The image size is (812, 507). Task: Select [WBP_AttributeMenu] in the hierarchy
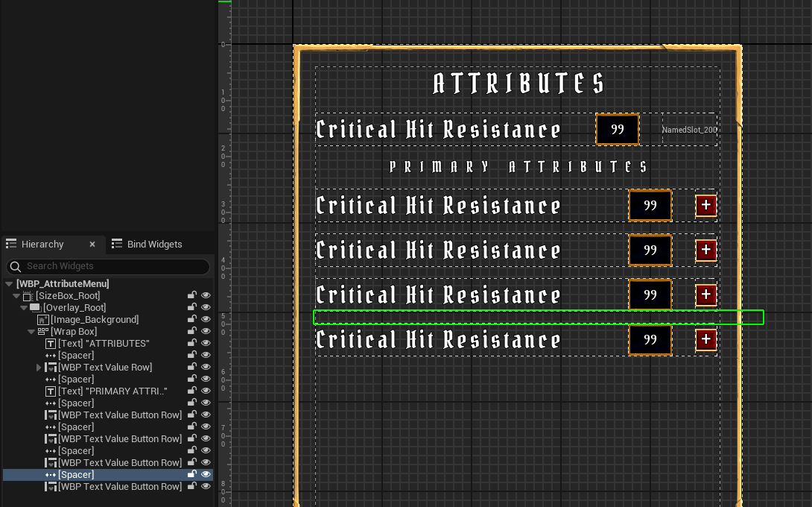pyautogui.click(x=63, y=284)
